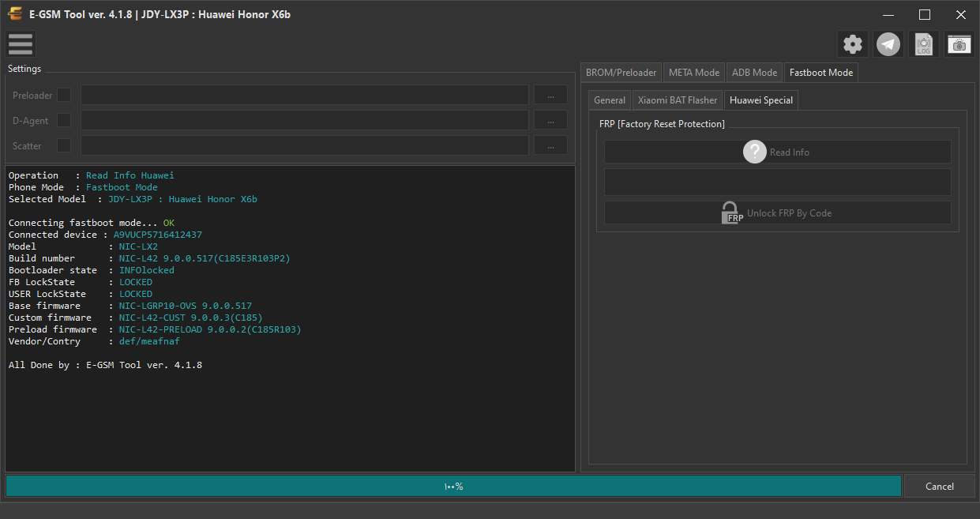Browse for Scatter file with ellipsis button
980x519 pixels.
(x=550, y=145)
